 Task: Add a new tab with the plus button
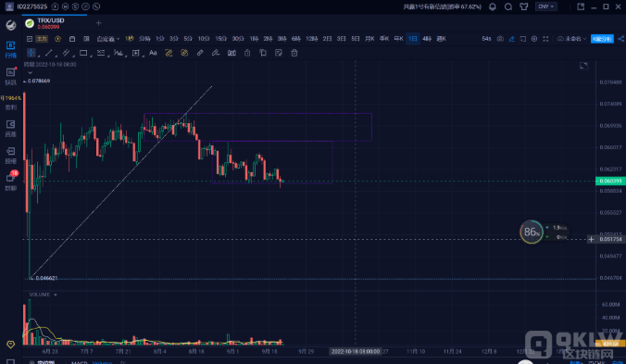pos(98,23)
